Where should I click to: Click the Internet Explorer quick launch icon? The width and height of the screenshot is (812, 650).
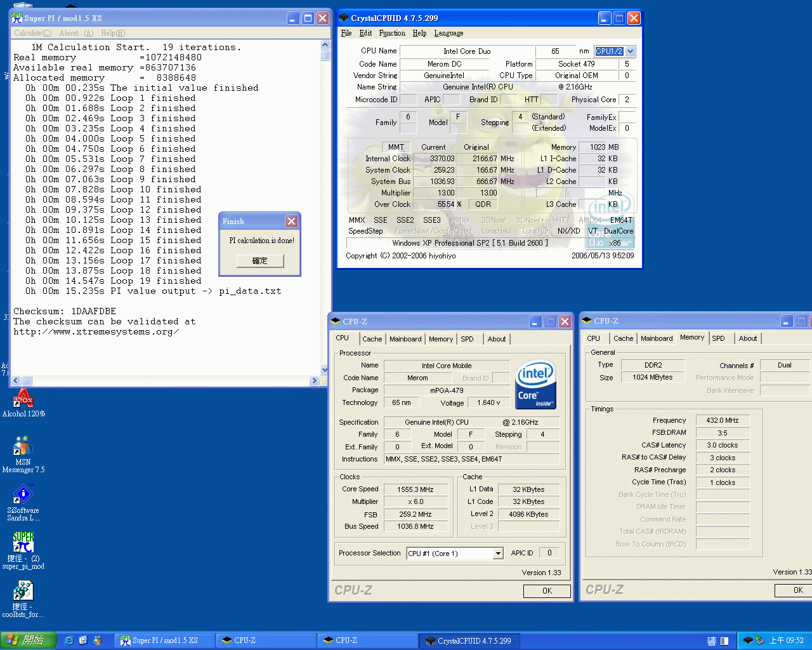(x=69, y=640)
